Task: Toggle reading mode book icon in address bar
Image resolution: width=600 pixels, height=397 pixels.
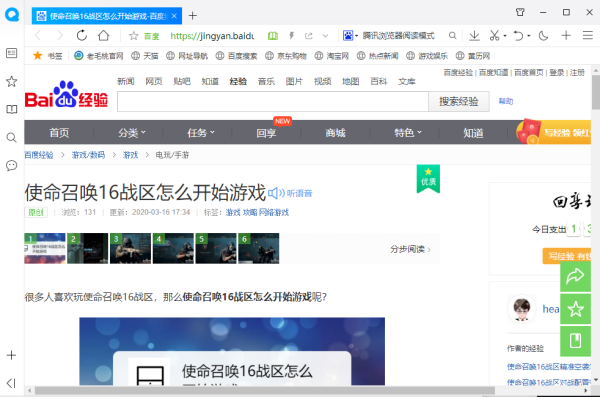Action: click(x=273, y=36)
